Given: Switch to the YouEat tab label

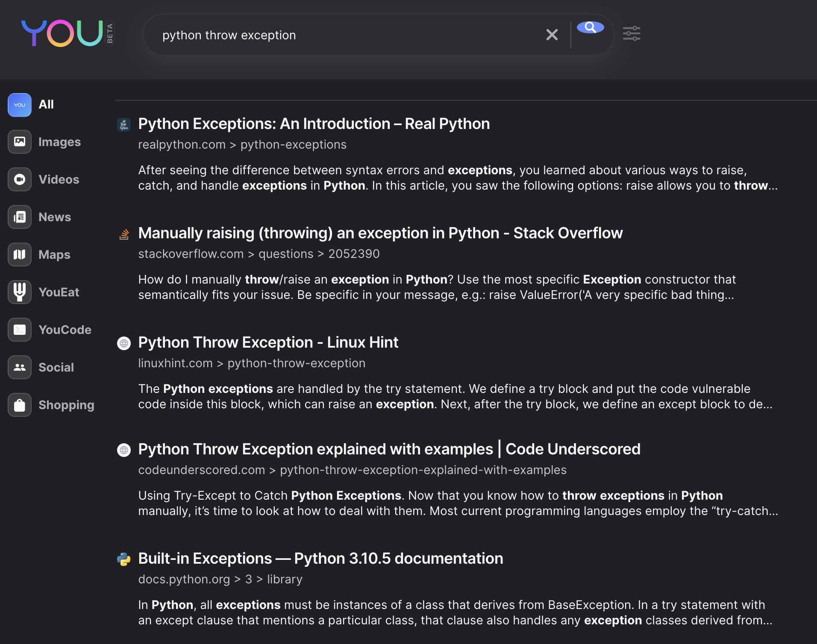Looking at the screenshot, I should click(59, 292).
